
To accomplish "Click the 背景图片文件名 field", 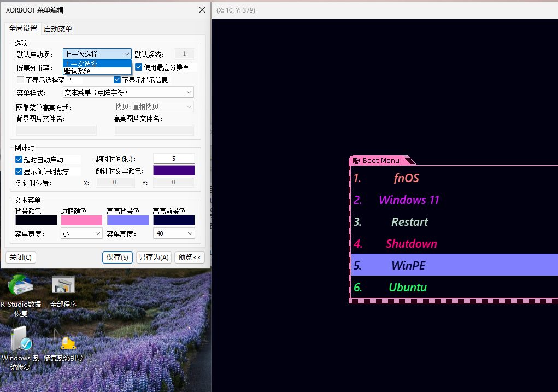I will pos(57,130).
